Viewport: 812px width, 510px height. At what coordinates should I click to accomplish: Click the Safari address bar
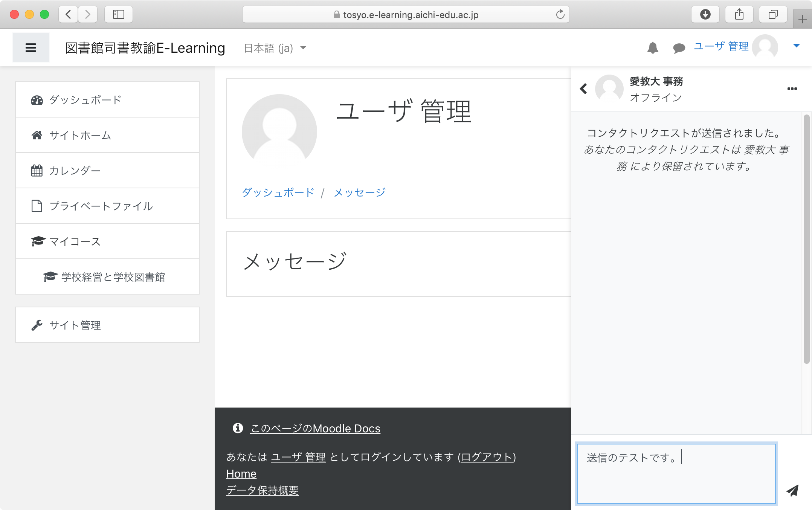coord(406,15)
